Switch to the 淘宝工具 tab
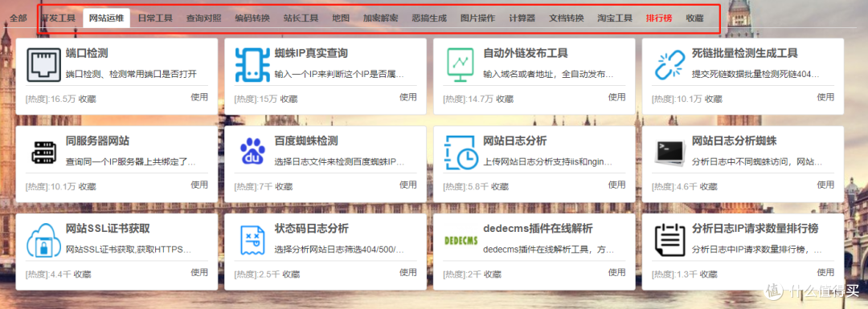Image resolution: width=868 pixels, height=309 pixels. click(x=615, y=18)
